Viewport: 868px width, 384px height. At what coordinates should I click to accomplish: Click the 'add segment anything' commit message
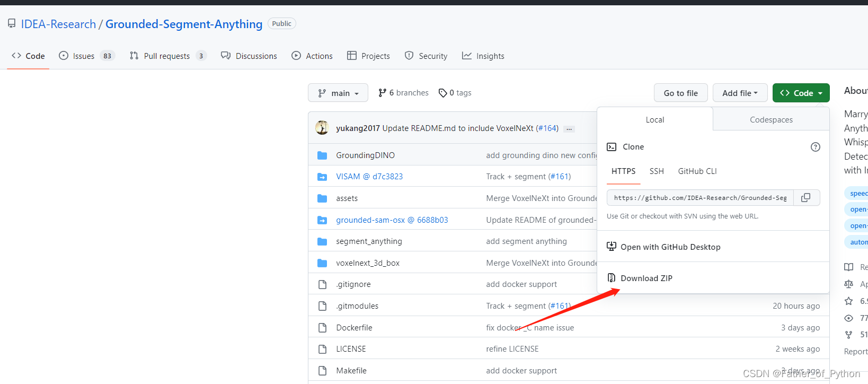point(526,241)
